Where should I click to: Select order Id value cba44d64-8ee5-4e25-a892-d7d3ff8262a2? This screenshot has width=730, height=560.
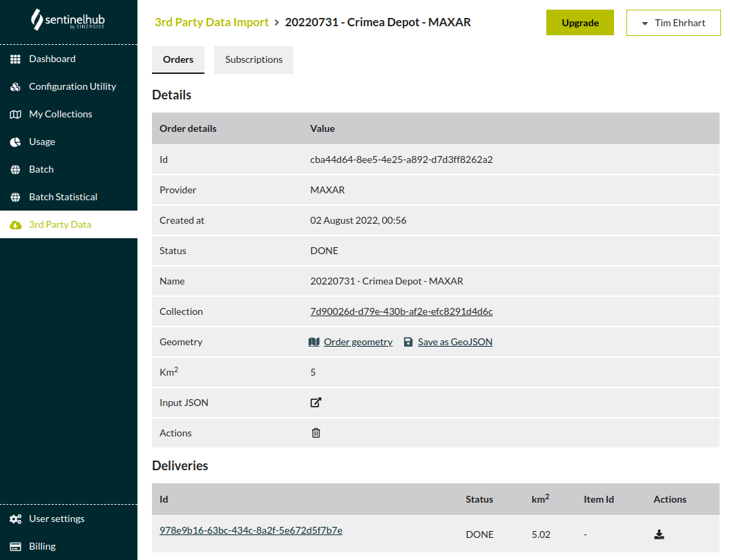pyautogui.click(x=401, y=160)
